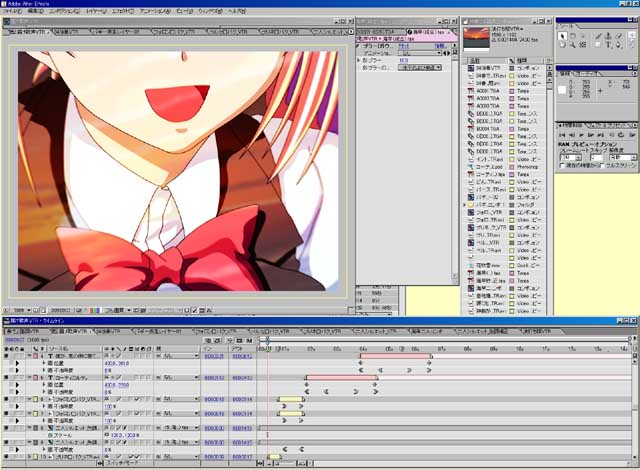Hide timeline layer 10 video switch

click(6, 457)
